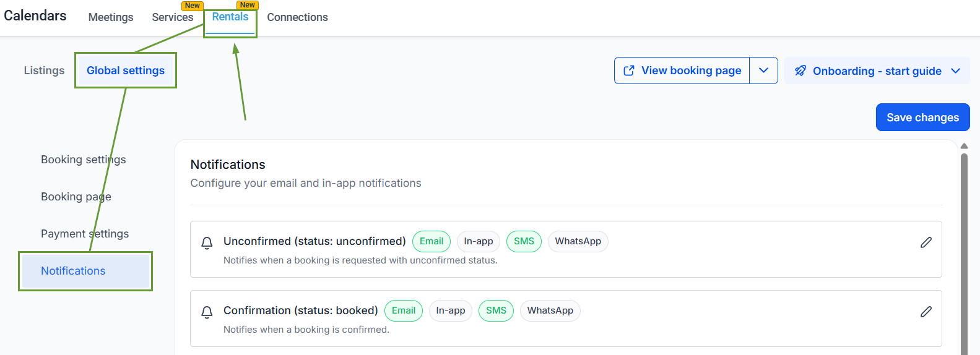Click the scrollbar up arrow of notifications panel

[964, 147]
